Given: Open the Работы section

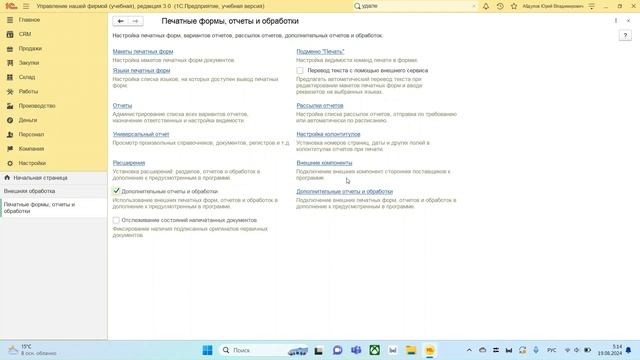Looking at the screenshot, I should 28,91.
